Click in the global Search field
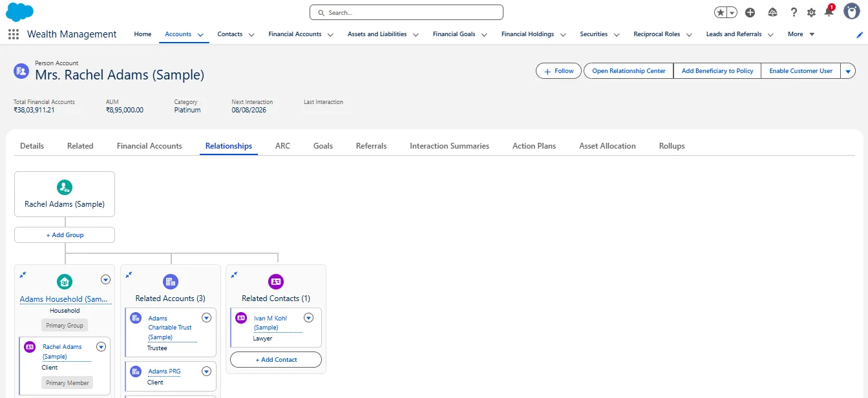 tap(407, 12)
